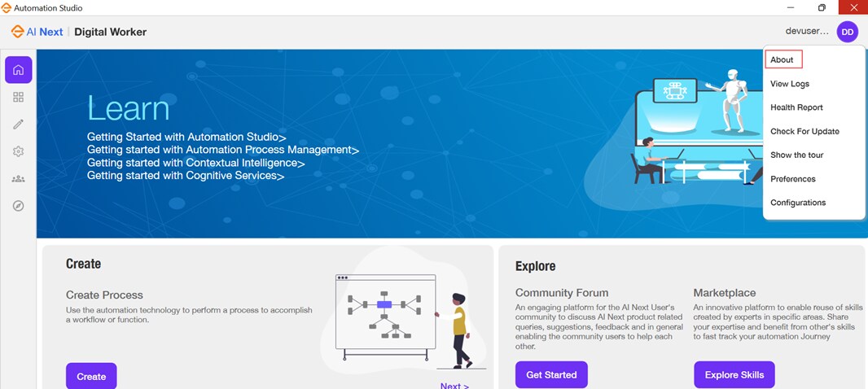This screenshot has width=868, height=389.
Task: Click the AI Next logo in header
Action: [37, 32]
